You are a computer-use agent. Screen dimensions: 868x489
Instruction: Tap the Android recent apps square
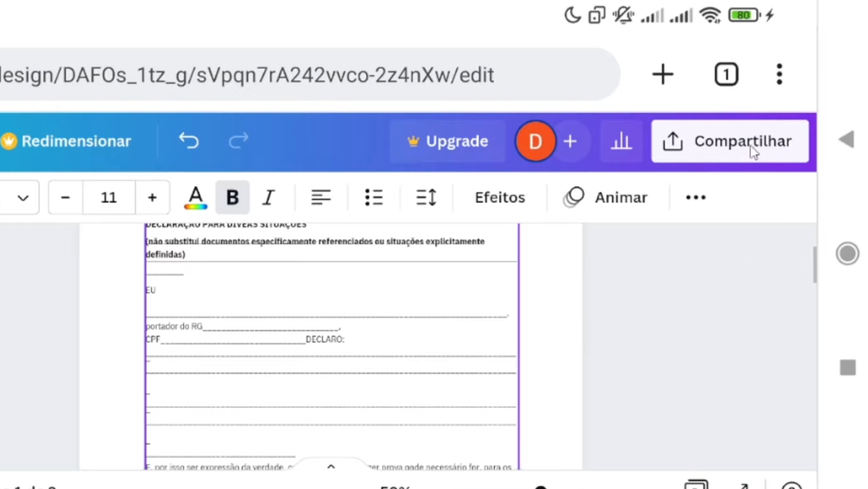click(x=848, y=368)
